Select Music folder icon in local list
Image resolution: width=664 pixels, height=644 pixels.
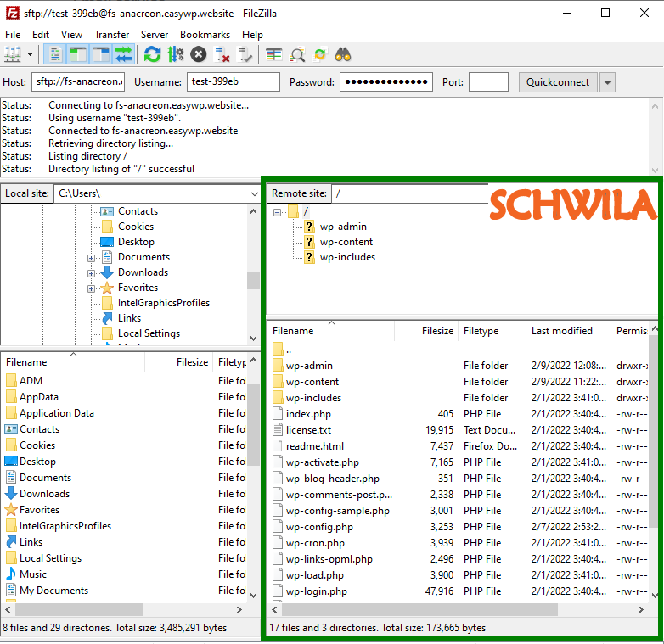pos(11,574)
